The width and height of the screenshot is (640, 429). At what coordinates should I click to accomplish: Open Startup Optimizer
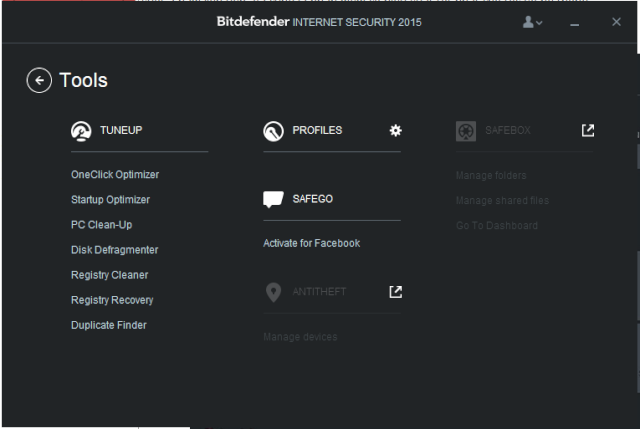coord(111,200)
